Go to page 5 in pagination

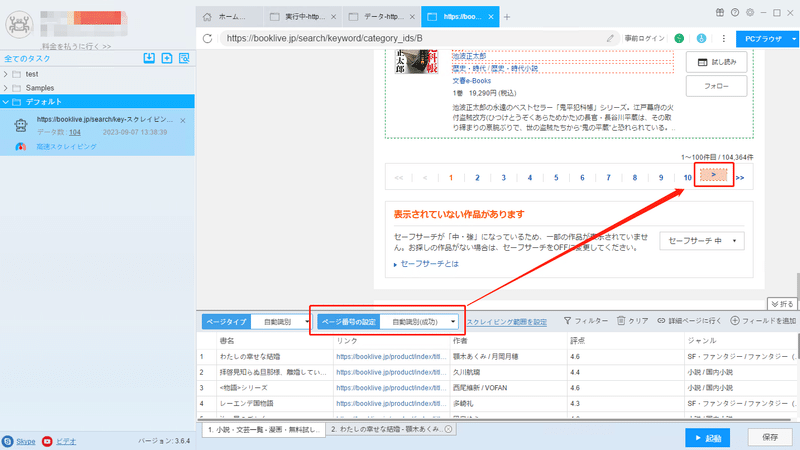coord(556,178)
